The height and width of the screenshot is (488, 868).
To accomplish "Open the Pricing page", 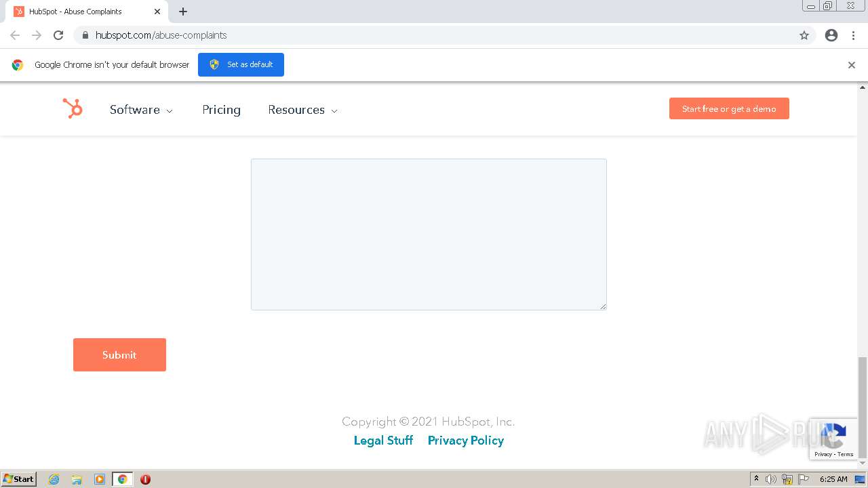I will click(x=221, y=110).
